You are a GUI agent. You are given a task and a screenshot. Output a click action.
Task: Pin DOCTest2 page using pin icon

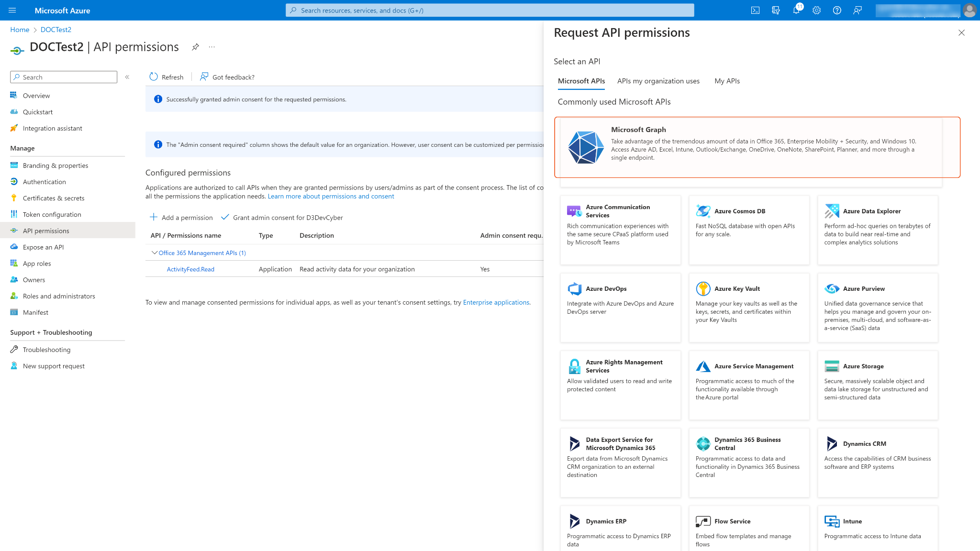(x=195, y=47)
